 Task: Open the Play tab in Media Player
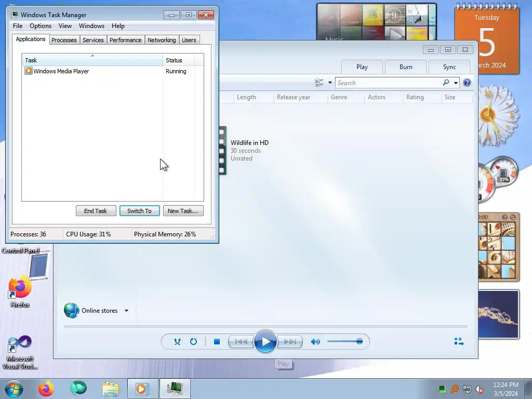(x=362, y=67)
